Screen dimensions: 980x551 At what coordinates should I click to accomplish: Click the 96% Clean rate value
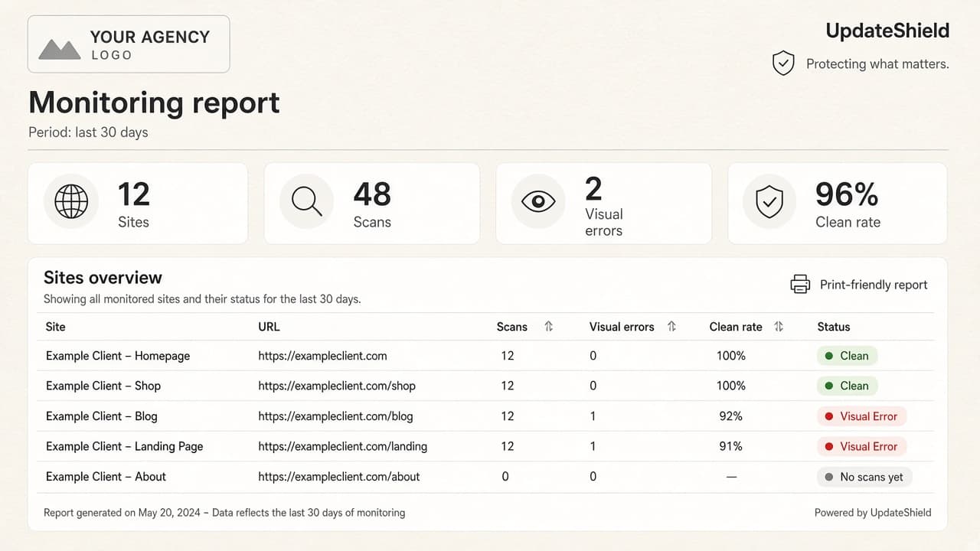tap(847, 194)
